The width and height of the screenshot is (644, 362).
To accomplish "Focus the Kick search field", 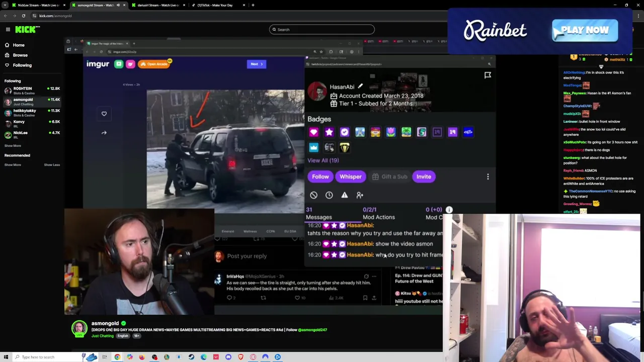I will pyautogui.click(x=322, y=30).
